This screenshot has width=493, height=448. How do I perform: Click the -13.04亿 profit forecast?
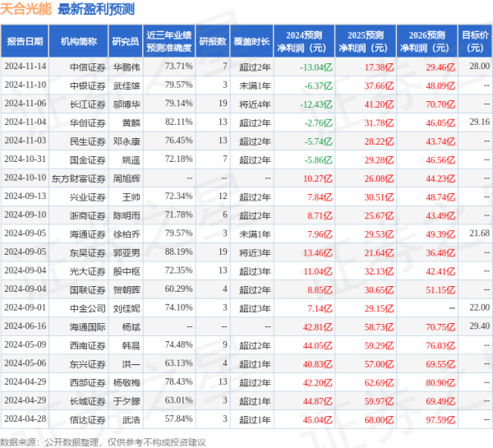pyautogui.click(x=316, y=67)
